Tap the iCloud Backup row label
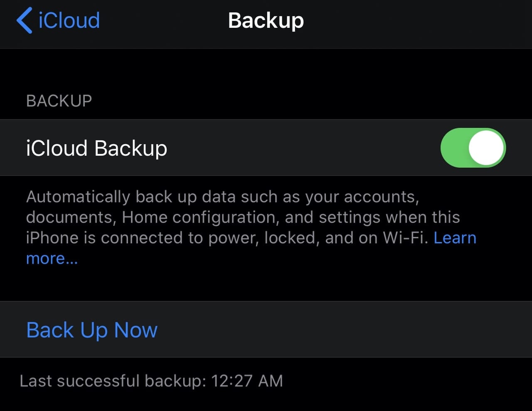This screenshot has height=411, width=532. tap(96, 148)
